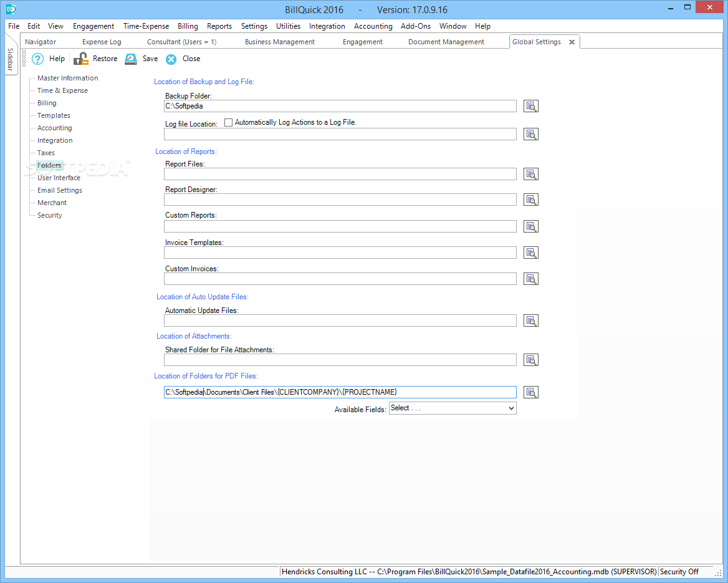The width and height of the screenshot is (728, 583).
Task: Select Folders in settings tree
Action: pyautogui.click(x=49, y=165)
